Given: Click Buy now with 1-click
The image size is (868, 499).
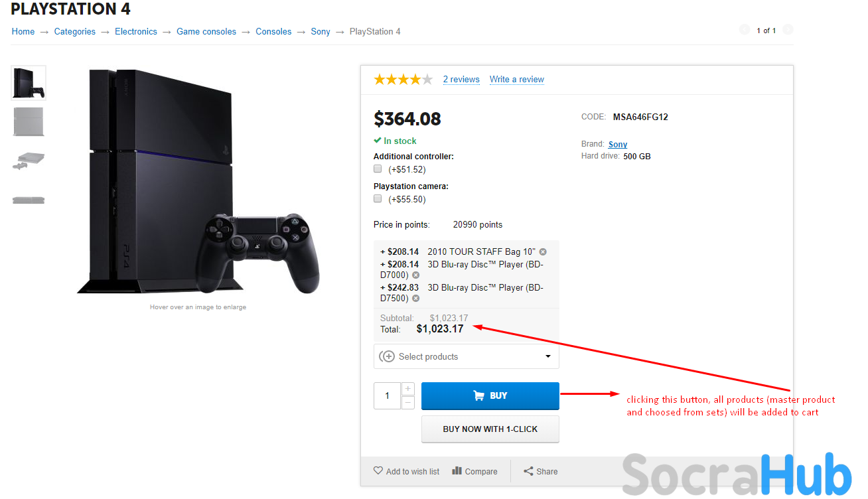Looking at the screenshot, I should 490,429.
